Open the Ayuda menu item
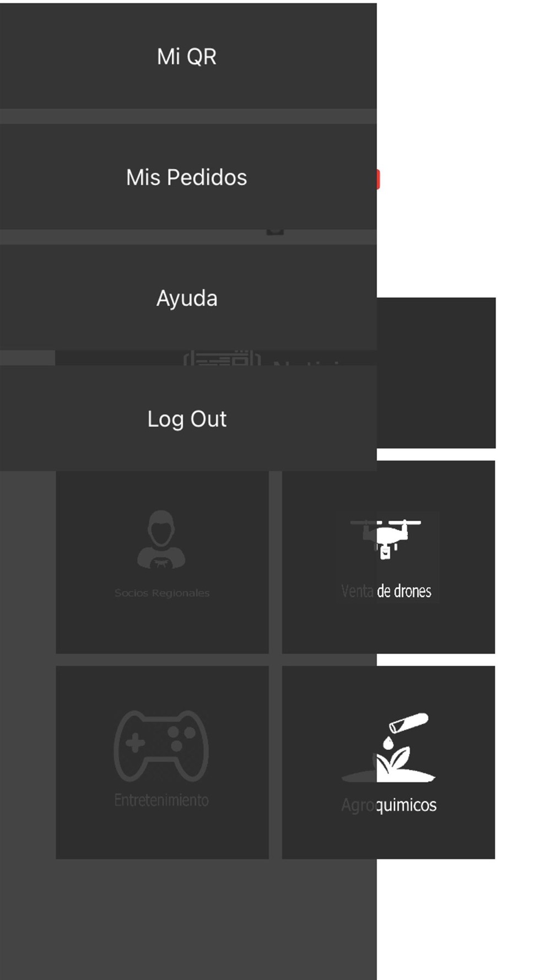The height and width of the screenshot is (980, 551). point(188,298)
